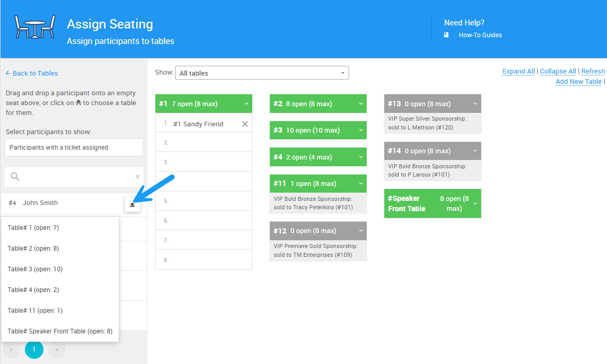607x364 pixels.
Task: Open the Show tables filter dropdown
Action: pyautogui.click(x=262, y=73)
